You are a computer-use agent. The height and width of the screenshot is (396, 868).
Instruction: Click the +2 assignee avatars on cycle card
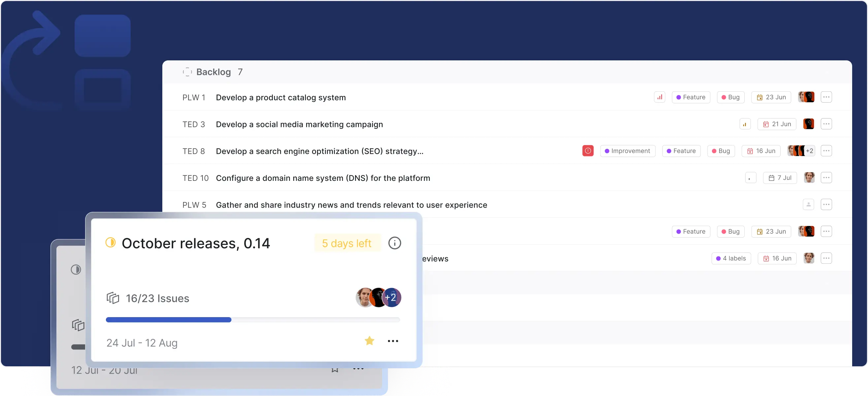click(x=391, y=297)
